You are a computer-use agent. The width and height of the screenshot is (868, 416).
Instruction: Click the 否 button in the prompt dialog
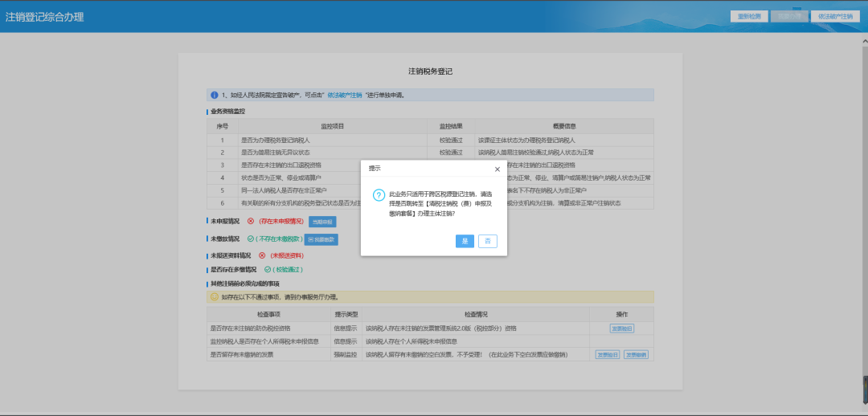click(488, 241)
